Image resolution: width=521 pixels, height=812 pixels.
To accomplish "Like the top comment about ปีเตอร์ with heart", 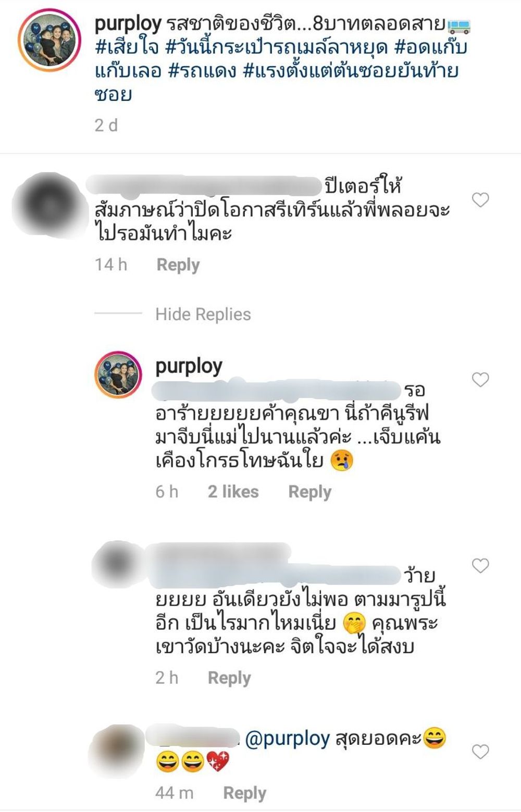I will click(480, 199).
